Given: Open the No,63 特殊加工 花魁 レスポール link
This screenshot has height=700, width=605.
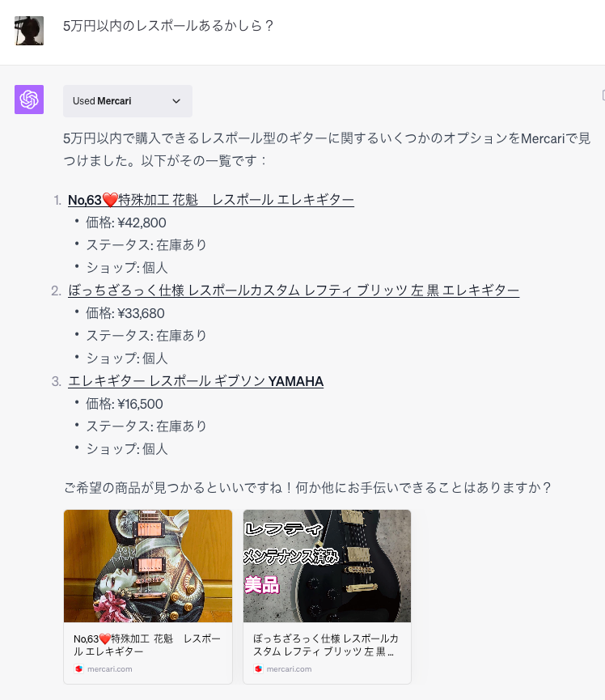Looking at the screenshot, I should [211, 200].
